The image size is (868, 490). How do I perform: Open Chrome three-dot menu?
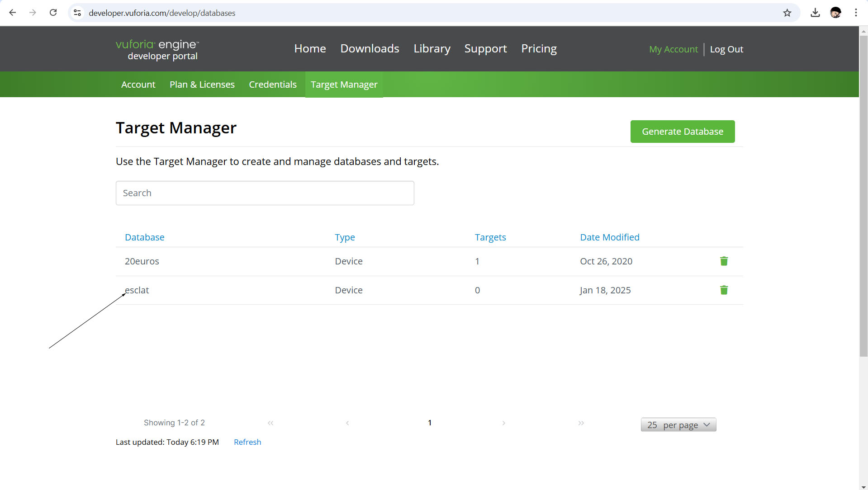[x=856, y=13]
